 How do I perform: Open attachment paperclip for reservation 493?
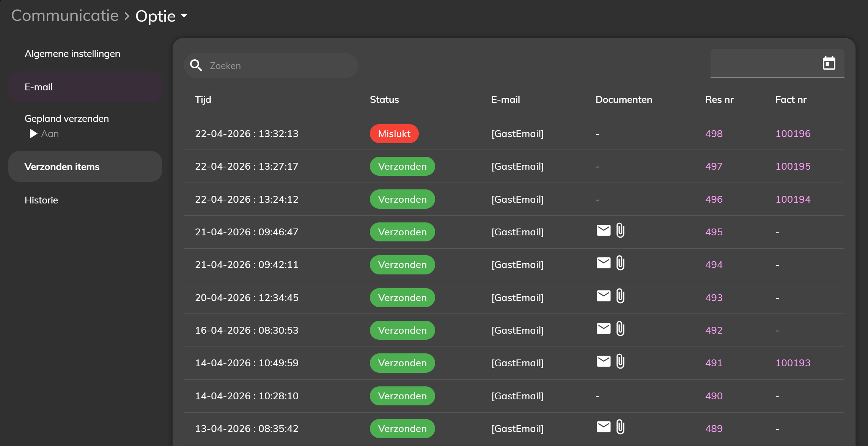(620, 296)
